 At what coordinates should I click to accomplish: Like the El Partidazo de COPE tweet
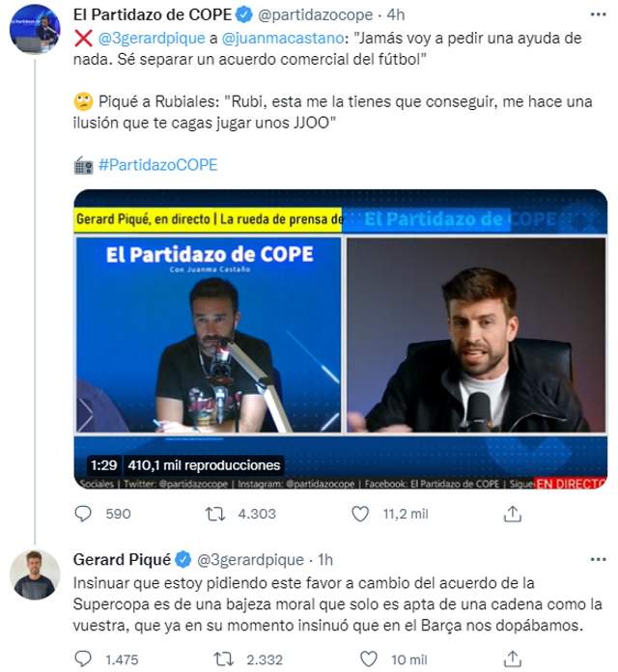(x=360, y=514)
